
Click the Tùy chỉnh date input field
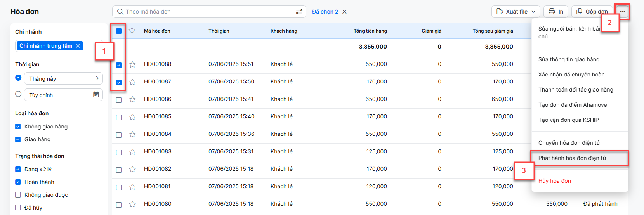63,95
